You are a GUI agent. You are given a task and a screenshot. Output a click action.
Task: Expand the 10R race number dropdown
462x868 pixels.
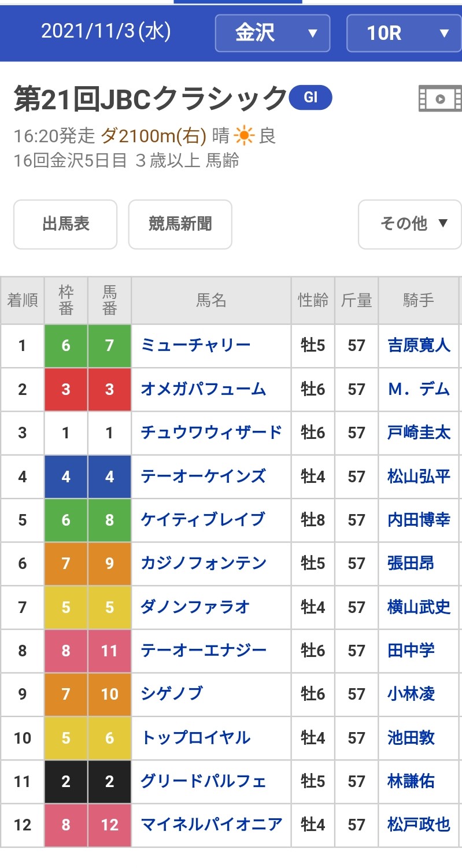pyautogui.click(x=404, y=33)
